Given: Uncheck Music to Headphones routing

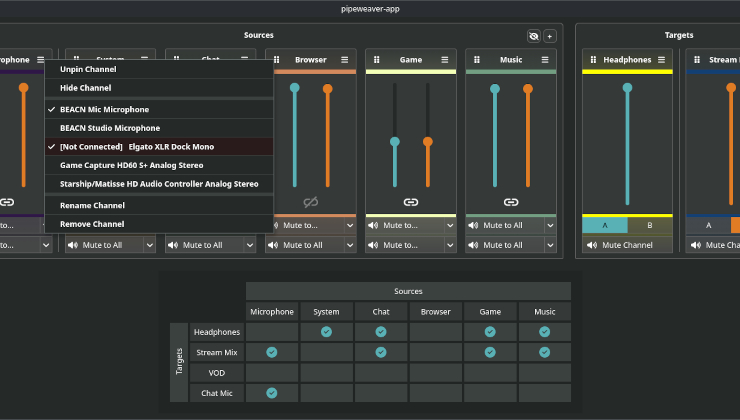Looking at the screenshot, I should click(x=545, y=332).
